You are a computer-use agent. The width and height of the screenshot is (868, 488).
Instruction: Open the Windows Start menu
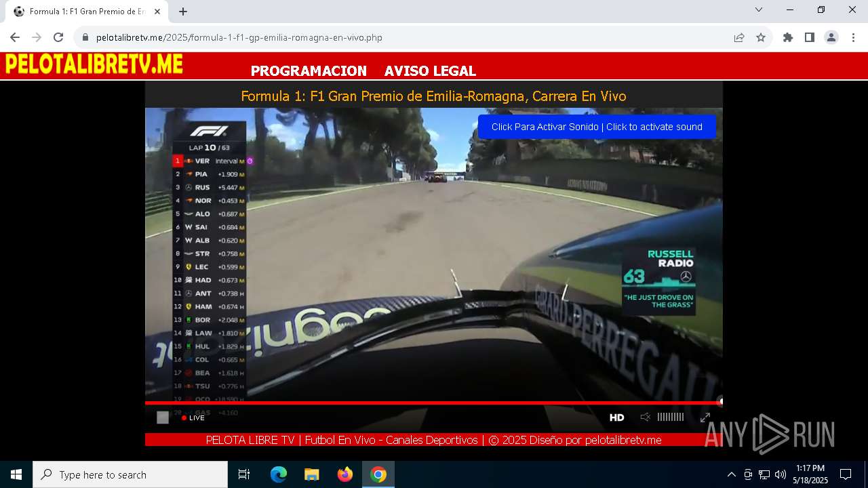16,474
